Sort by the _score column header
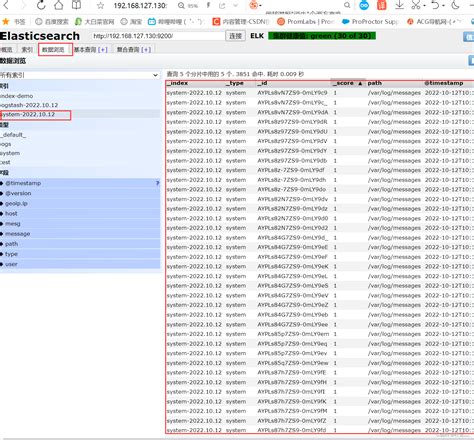The image size is (474, 440). click(x=348, y=83)
